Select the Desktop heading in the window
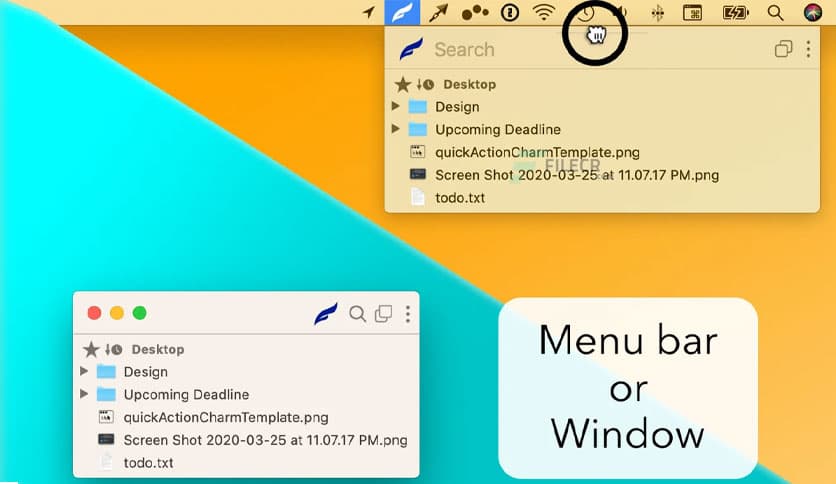The image size is (836, 484). (x=158, y=349)
